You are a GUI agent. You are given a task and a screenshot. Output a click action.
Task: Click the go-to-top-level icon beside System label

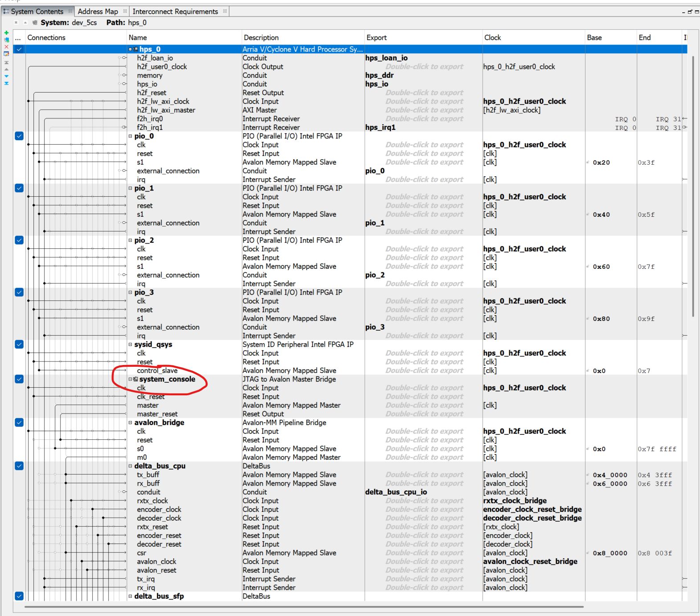[16, 23]
